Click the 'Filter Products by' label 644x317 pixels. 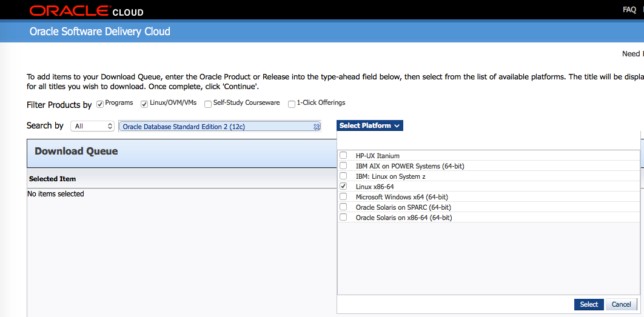[x=59, y=105]
